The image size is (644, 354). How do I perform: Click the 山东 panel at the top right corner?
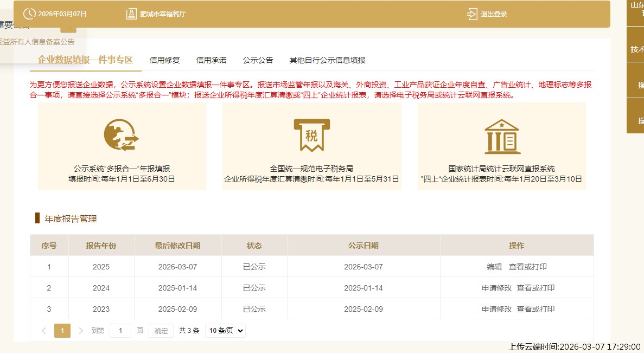coord(635,11)
